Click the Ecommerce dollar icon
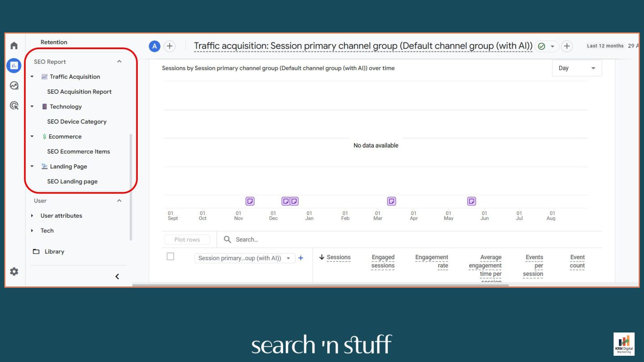The image size is (644, 362). coord(44,137)
